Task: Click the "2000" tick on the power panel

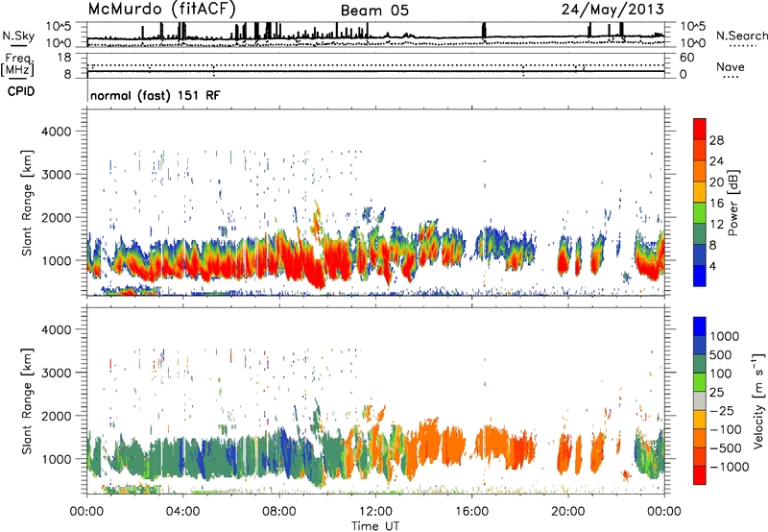Action: [57, 217]
